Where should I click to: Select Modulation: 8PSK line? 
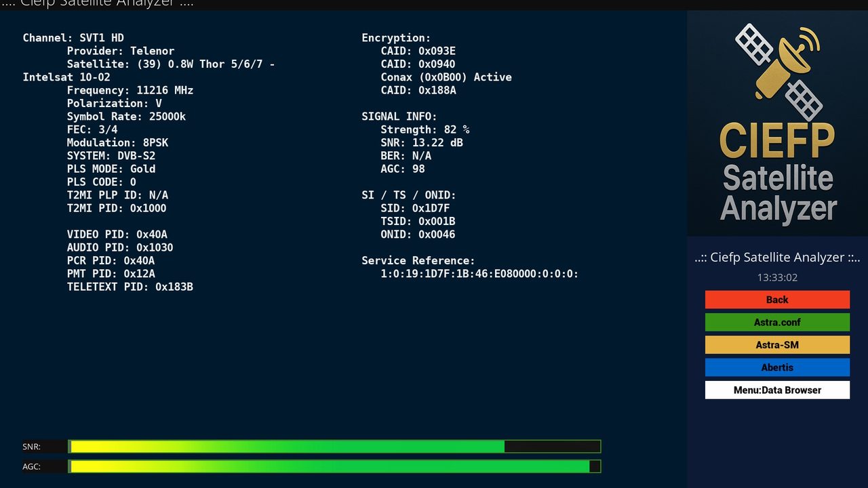tap(117, 142)
